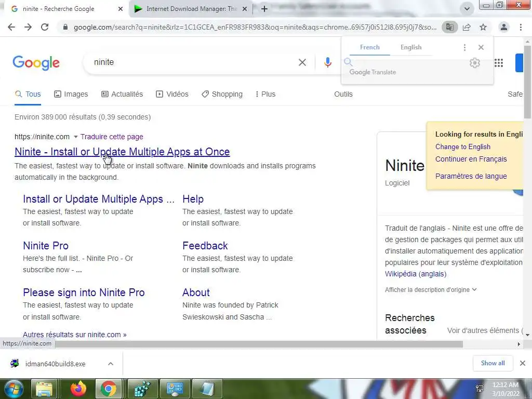Click into the ninite search field

tap(190, 62)
